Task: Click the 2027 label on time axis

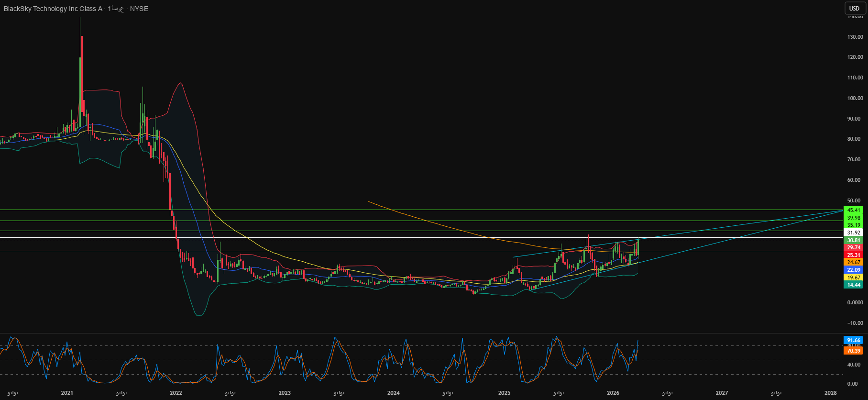Action: coord(722,393)
